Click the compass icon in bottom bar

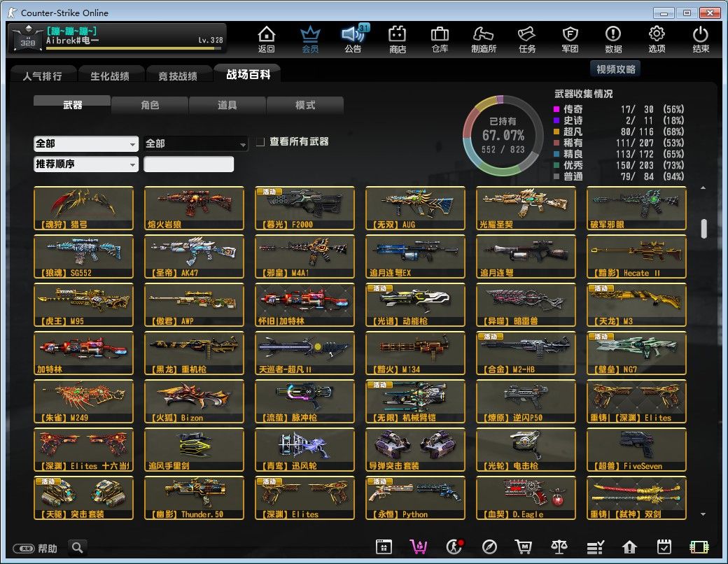coord(489,547)
